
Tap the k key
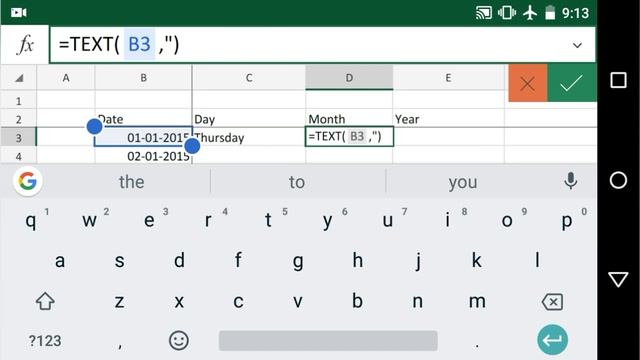477,260
